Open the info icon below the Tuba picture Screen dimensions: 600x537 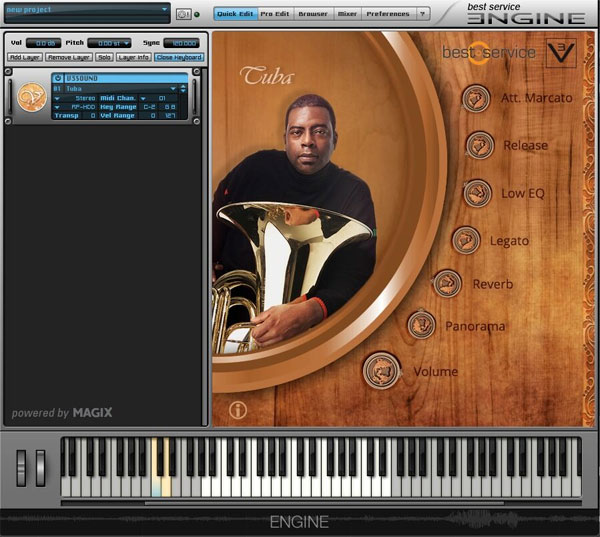238,410
